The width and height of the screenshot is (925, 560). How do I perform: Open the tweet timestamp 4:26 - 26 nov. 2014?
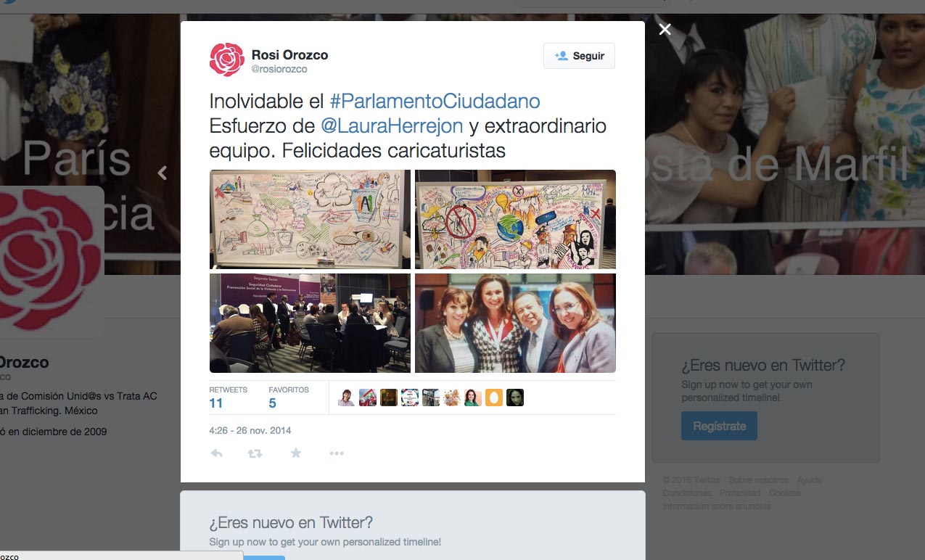coord(250,430)
